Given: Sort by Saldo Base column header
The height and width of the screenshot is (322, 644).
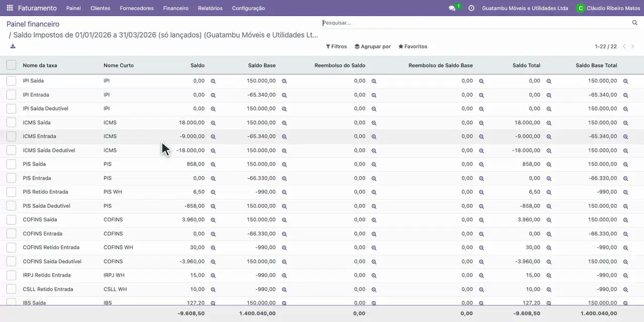Looking at the screenshot, I should (262, 65).
